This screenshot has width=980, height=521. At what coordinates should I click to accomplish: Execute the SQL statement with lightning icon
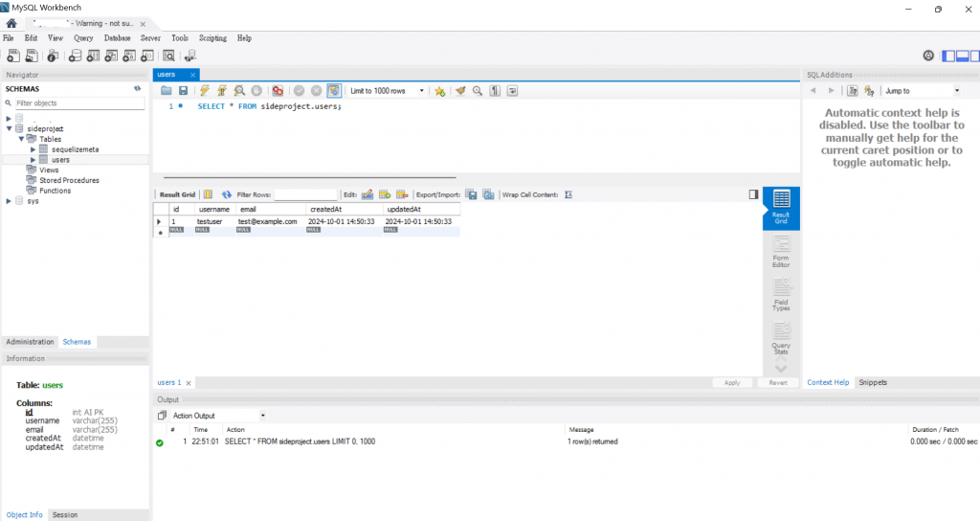click(x=205, y=91)
